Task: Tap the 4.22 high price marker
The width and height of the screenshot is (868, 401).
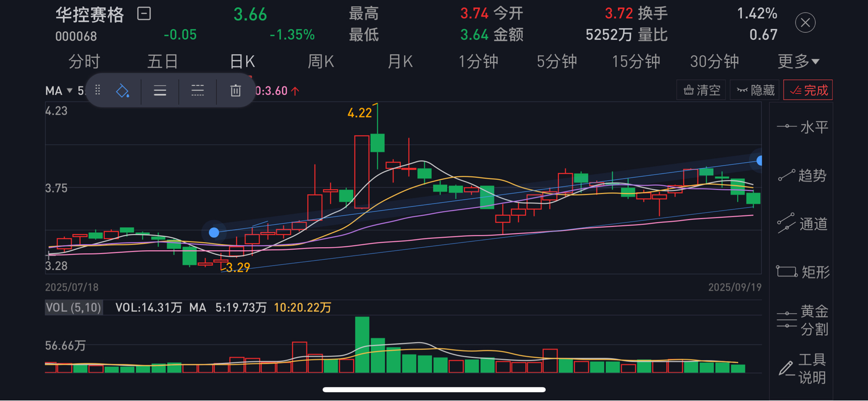Action: click(360, 113)
